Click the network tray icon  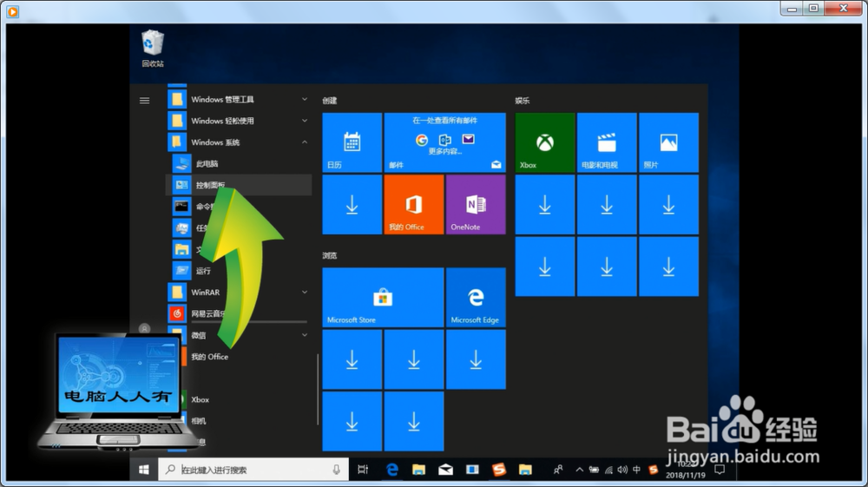point(608,470)
